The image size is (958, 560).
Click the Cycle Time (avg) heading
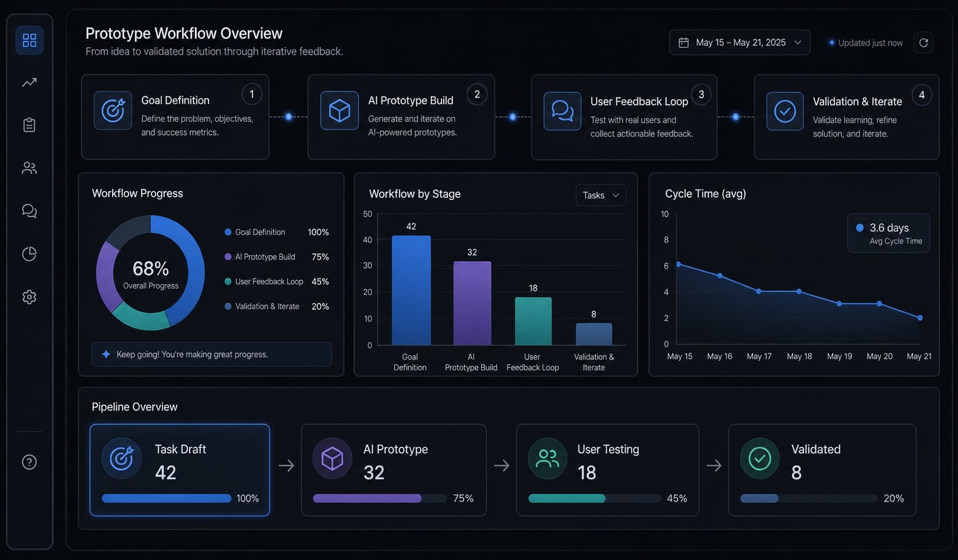tap(706, 194)
